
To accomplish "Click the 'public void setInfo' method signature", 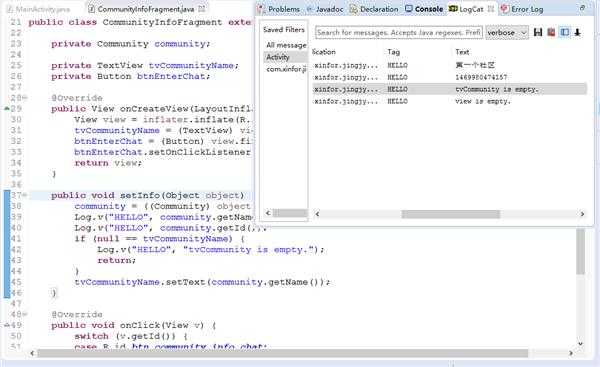I will point(148,196).
